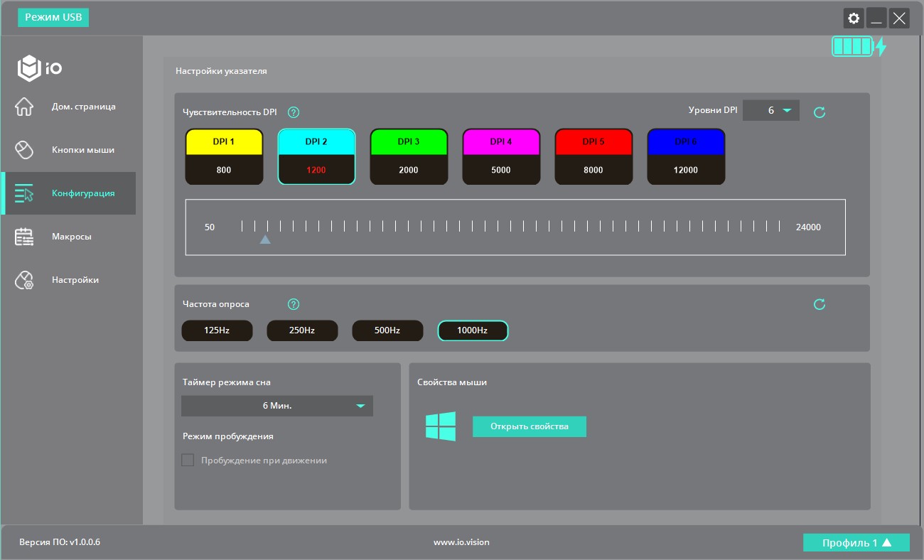Select the DPI 4 level at 5000
This screenshot has height=560, width=924.
pyautogui.click(x=501, y=156)
